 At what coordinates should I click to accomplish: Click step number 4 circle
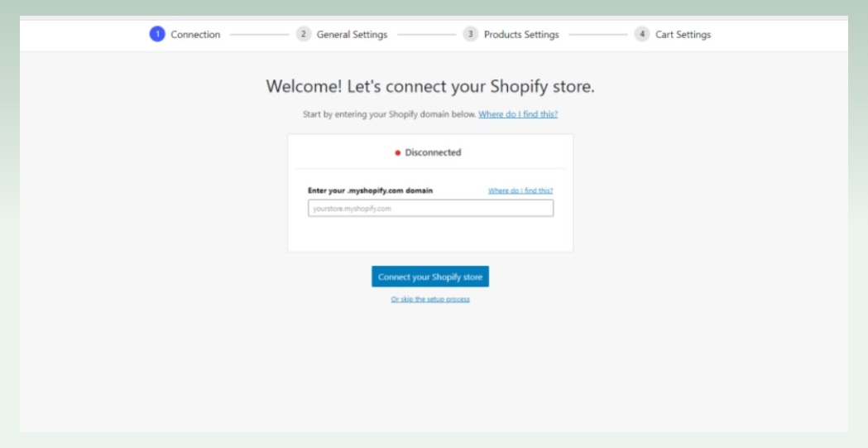tap(642, 34)
